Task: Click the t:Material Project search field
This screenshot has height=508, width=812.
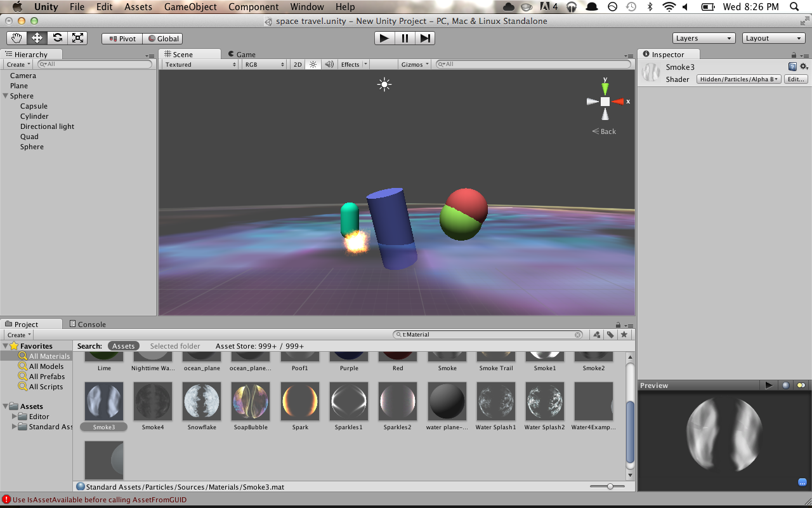Action: coord(488,335)
